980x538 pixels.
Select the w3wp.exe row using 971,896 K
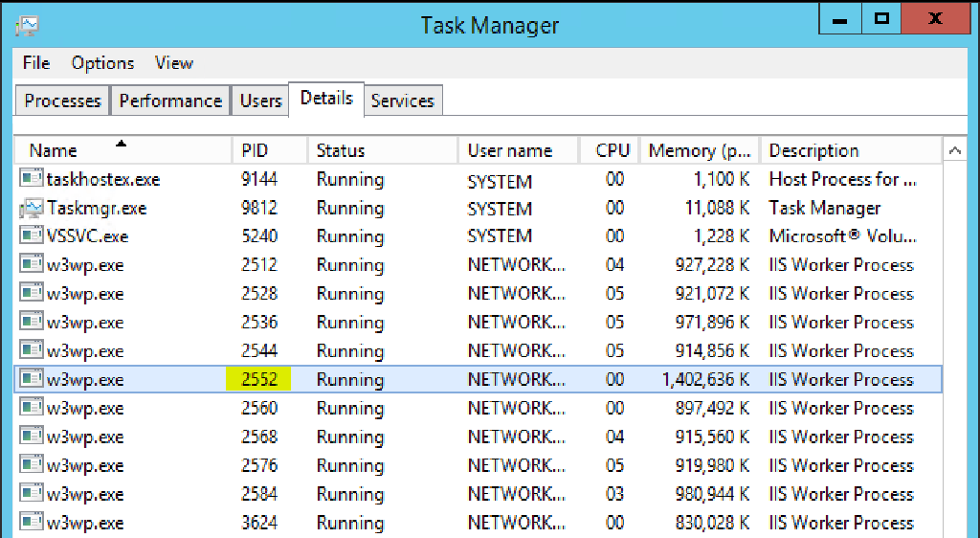coord(478,322)
